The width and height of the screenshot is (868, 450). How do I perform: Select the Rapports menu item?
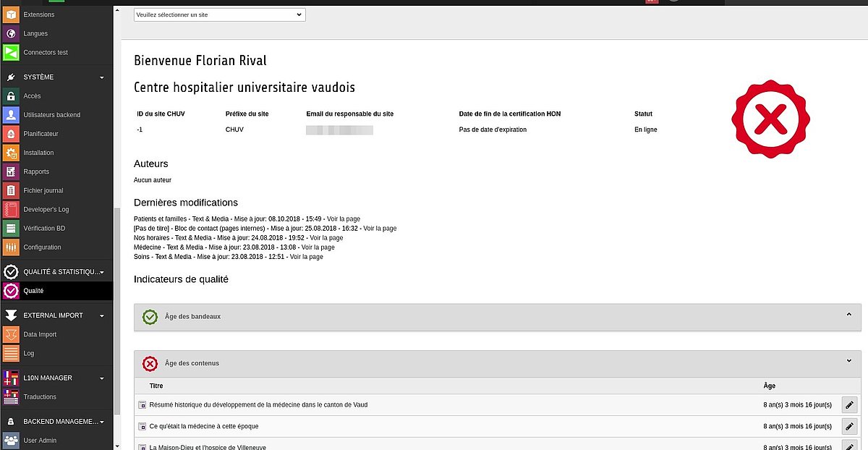click(56, 171)
